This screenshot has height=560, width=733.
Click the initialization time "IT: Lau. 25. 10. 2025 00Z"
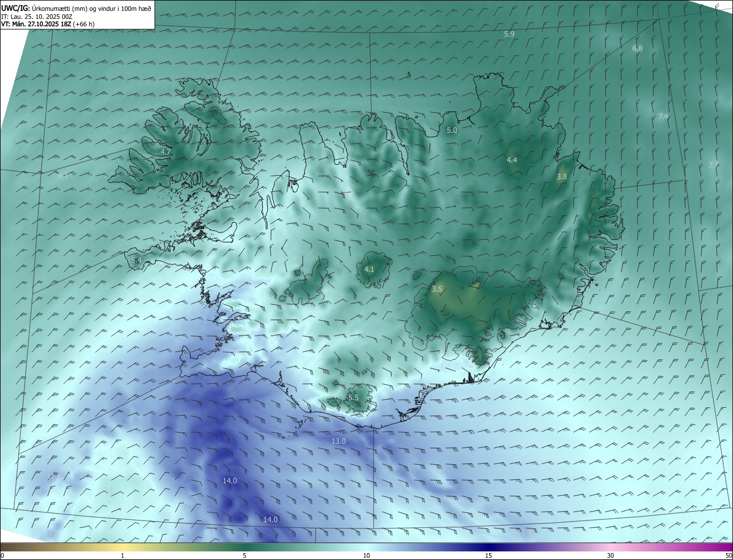[37, 17]
